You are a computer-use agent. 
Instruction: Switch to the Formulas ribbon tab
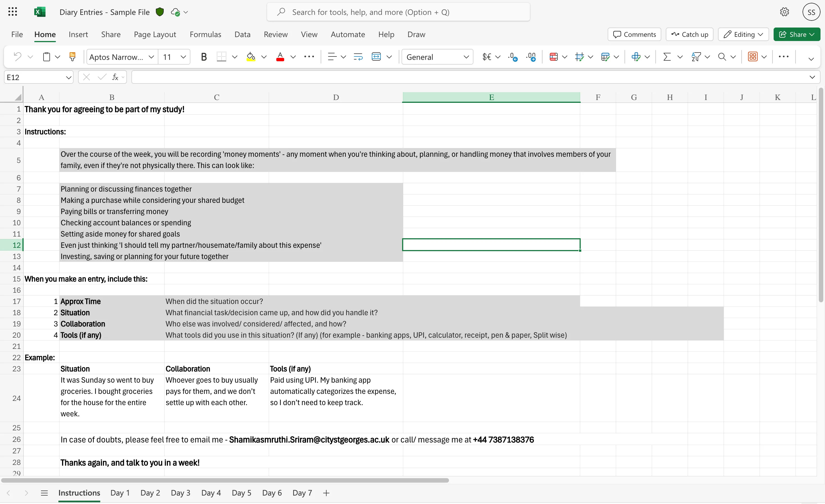tap(205, 34)
